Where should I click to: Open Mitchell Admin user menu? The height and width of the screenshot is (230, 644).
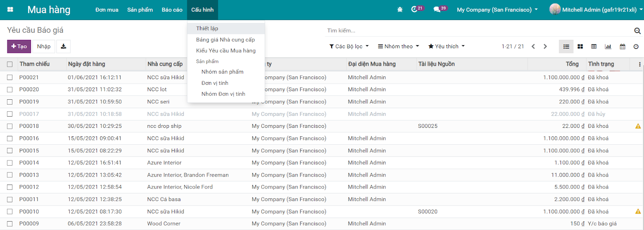tap(596, 10)
